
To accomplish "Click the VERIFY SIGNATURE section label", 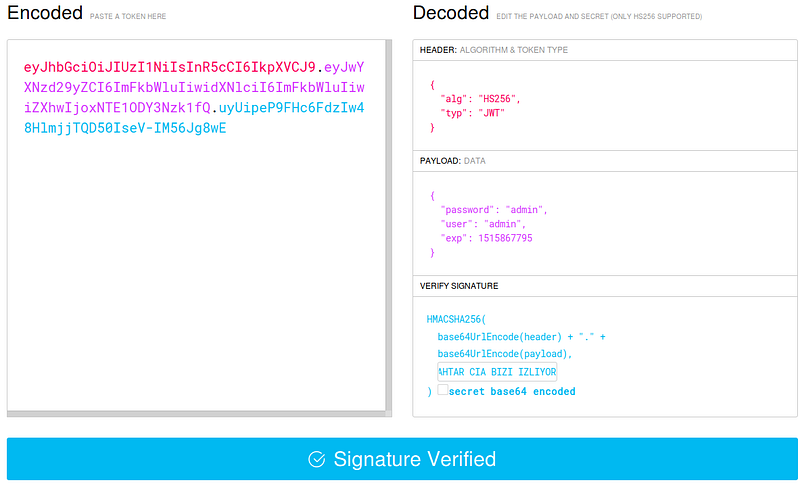I will pos(459,286).
